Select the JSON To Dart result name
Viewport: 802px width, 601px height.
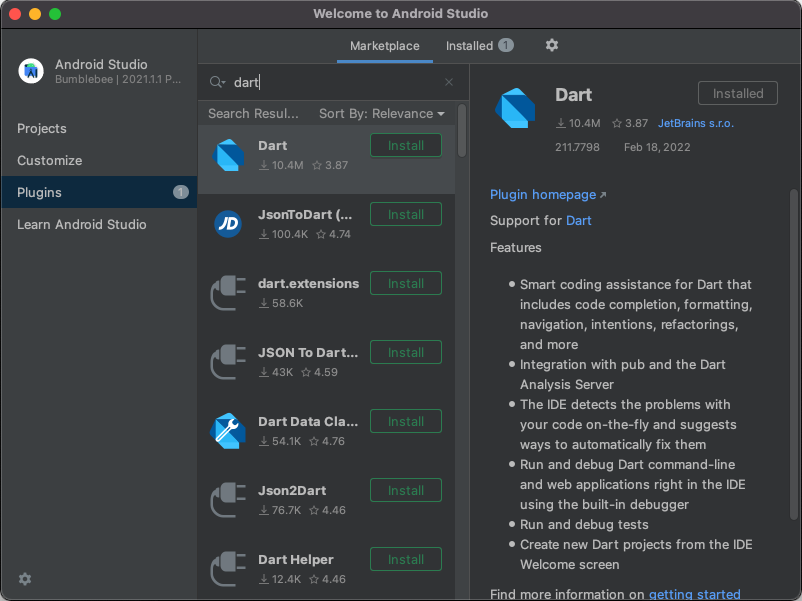(308, 353)
